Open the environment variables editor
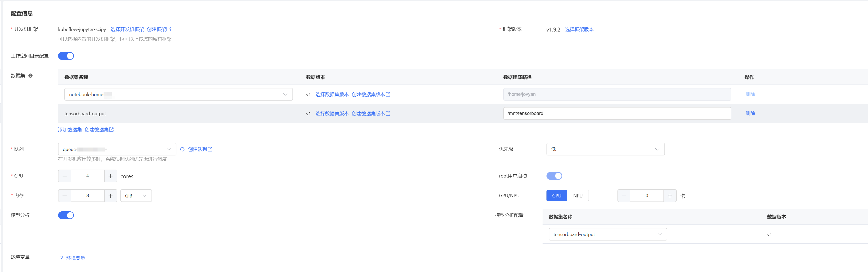 [x=73, y=258]
